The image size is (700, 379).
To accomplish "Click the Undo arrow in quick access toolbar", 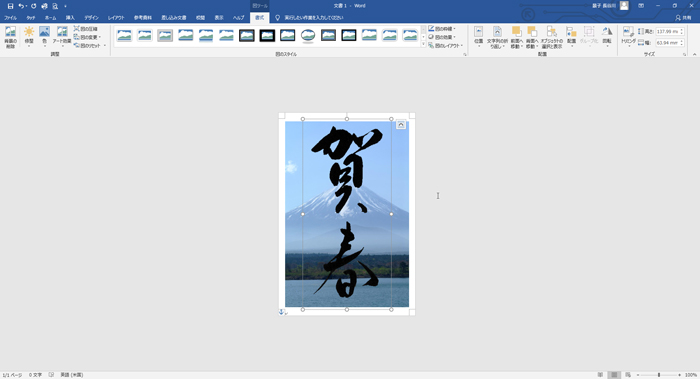I will (21, 6).
